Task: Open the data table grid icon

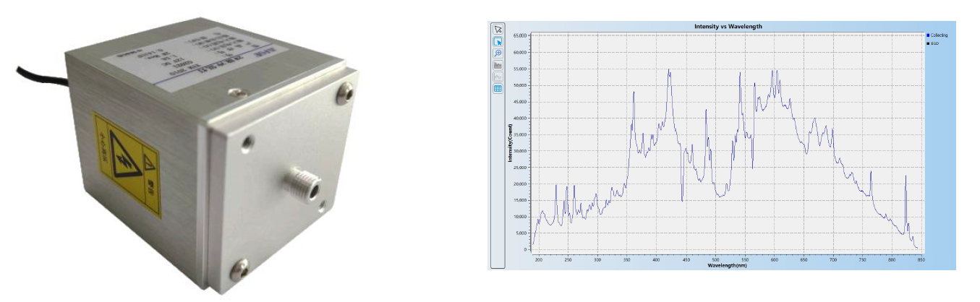Action: (x=498, y=89)
